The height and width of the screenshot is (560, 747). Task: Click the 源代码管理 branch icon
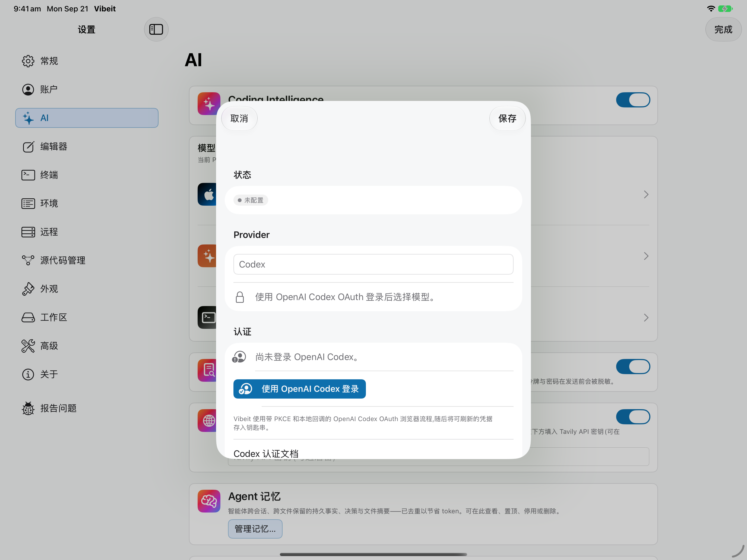pyautogui.click(x=28, y=260)
